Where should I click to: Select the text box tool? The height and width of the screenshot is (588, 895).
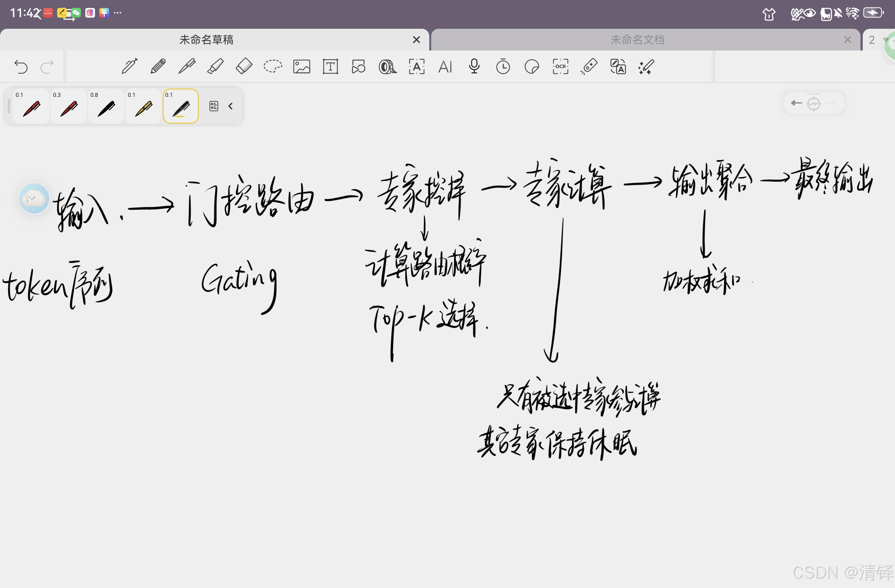click(x=330, y=67)
